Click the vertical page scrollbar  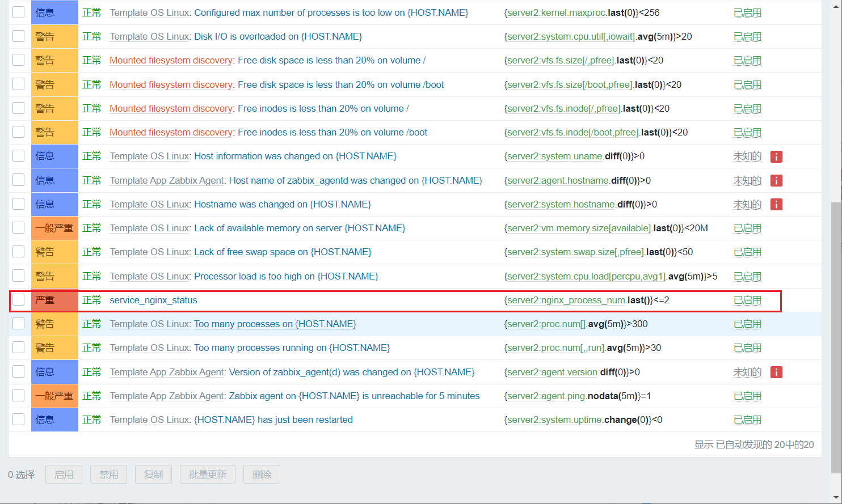836,334
